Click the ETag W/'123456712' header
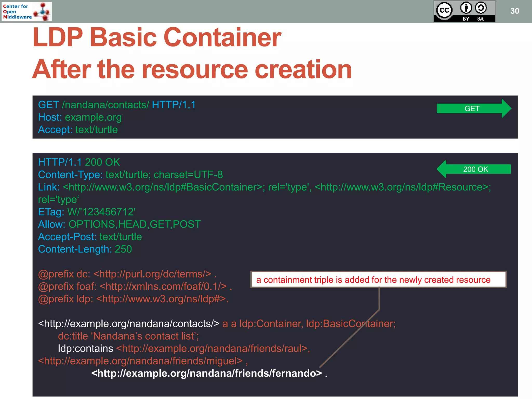This screenshot has height=399, width=532. pos(87,212)
